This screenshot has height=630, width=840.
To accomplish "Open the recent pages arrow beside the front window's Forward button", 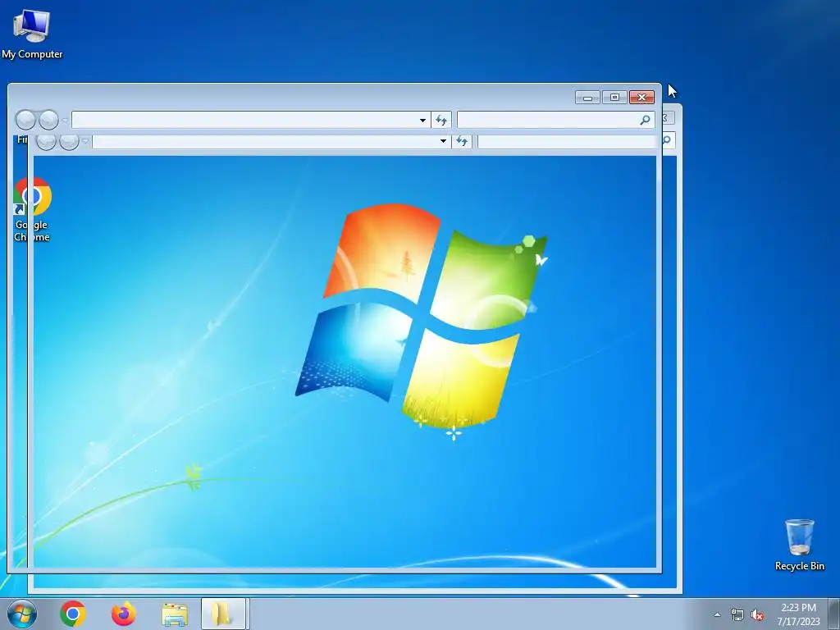I will click(65, 121).
